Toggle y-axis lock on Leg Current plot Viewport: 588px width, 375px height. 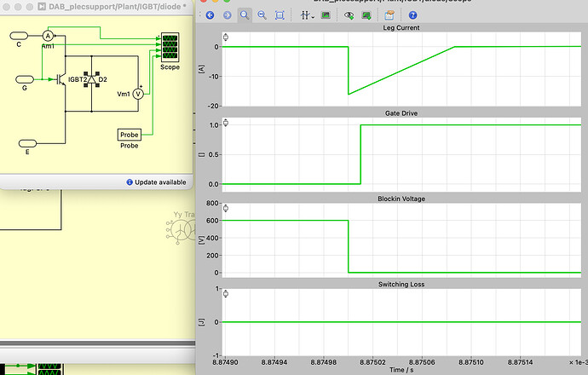tap(226, 37)
